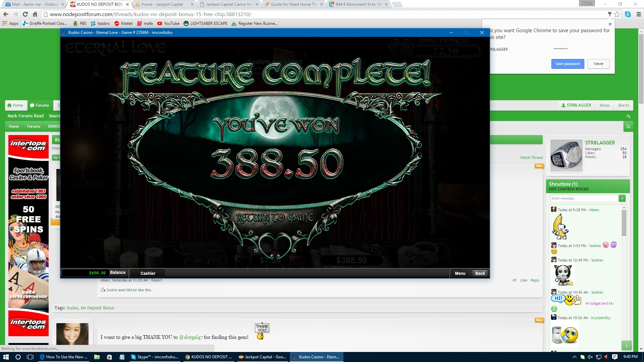Bookmark this page with the star icon
644x362 pixels.
(617, 14)
